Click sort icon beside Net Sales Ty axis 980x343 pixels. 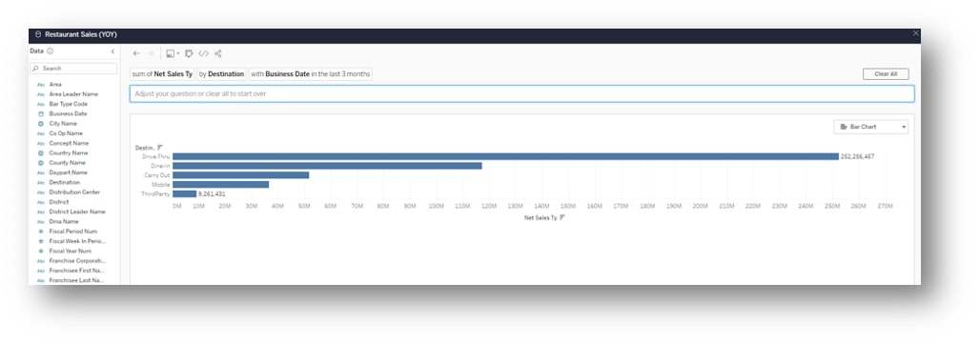[562, 217]
